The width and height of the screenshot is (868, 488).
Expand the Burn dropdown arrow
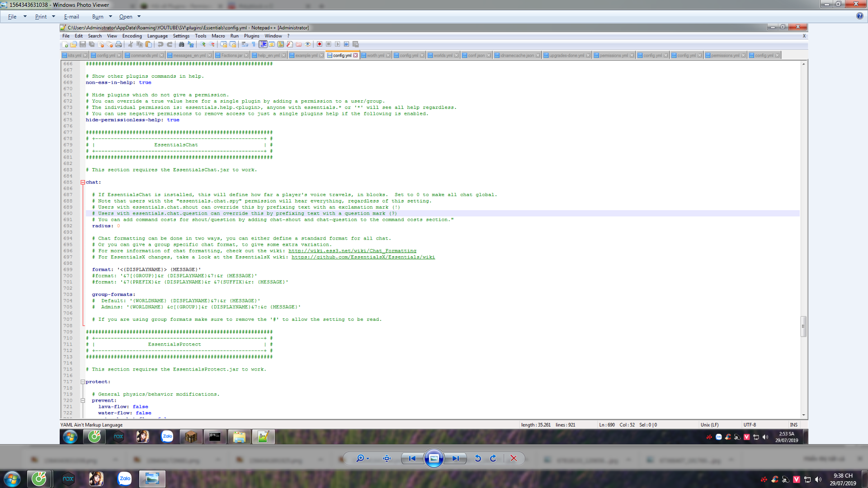[110, 17]
